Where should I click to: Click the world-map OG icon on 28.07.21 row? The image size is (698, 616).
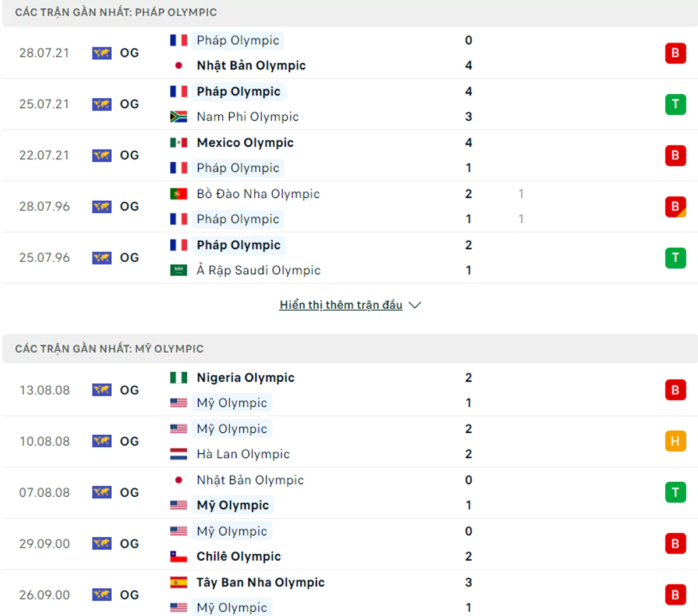tap(102, 54)
